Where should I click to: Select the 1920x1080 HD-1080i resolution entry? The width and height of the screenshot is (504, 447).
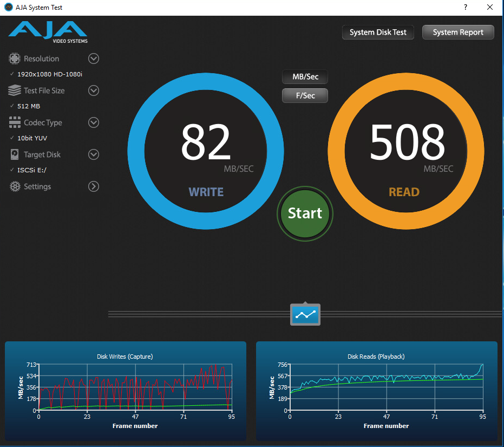click(x=50, y=74)
